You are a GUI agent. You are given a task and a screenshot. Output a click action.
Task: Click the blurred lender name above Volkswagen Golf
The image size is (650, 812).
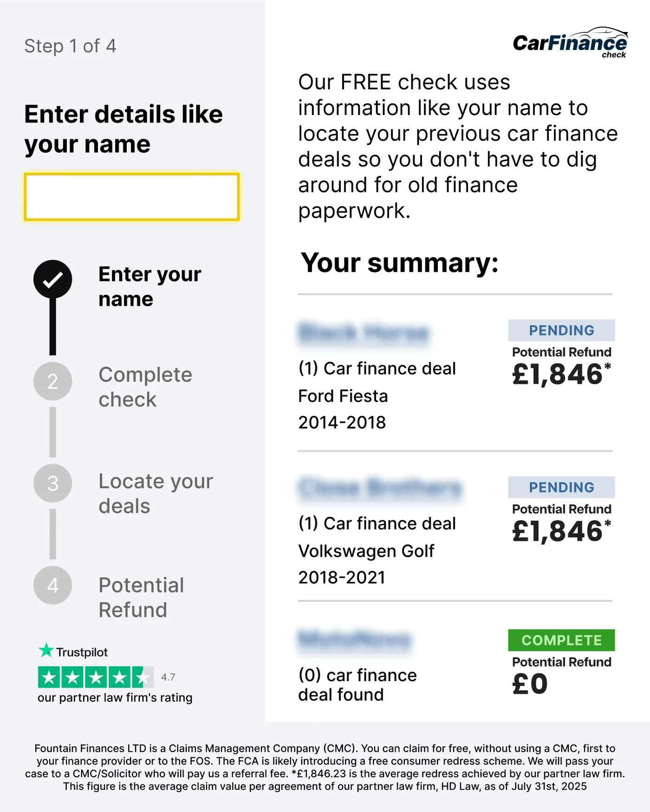click(x=380, y=488)
